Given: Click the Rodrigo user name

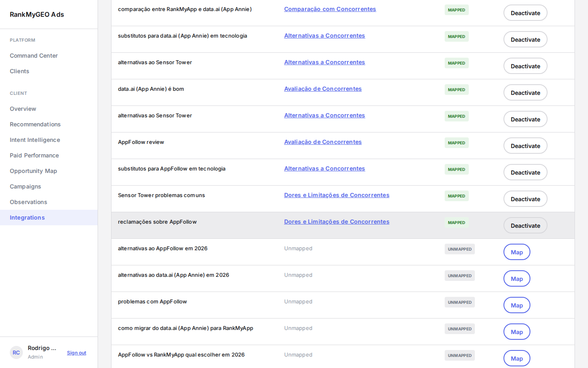Looking at the screenshot, I should tap(42, 348).
